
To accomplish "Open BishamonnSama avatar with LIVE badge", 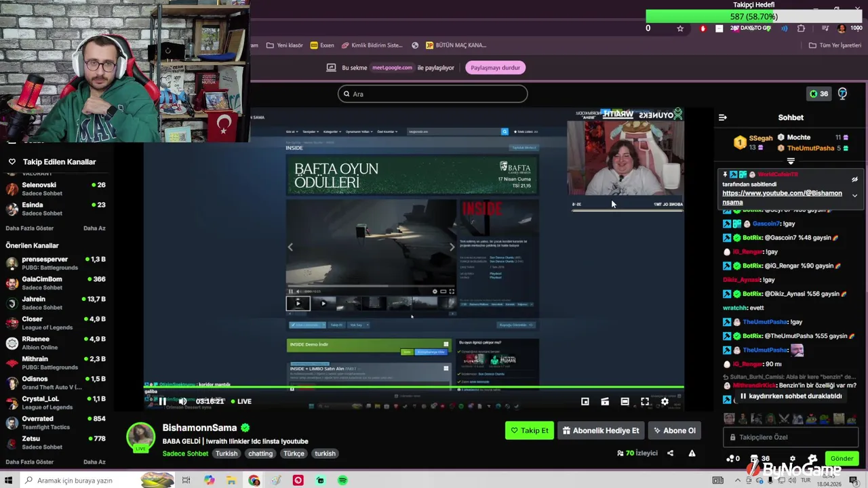I will click(x=141, y=437).
